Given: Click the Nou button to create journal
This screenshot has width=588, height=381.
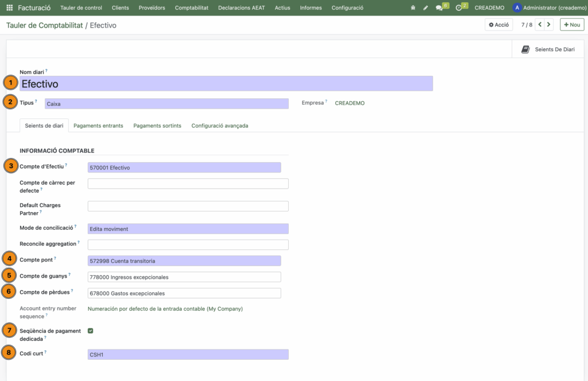Looking at the screenshot, I should pyautogui.click(x=571, y=25).
